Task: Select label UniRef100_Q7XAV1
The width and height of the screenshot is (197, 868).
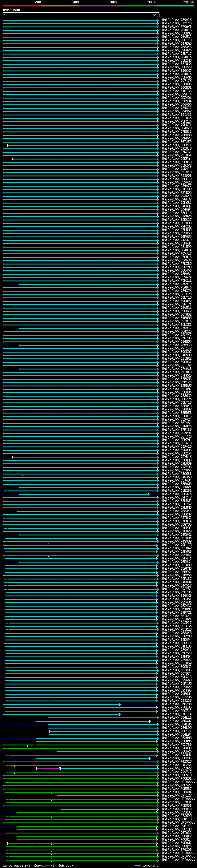Action: [x=177, y=487]
